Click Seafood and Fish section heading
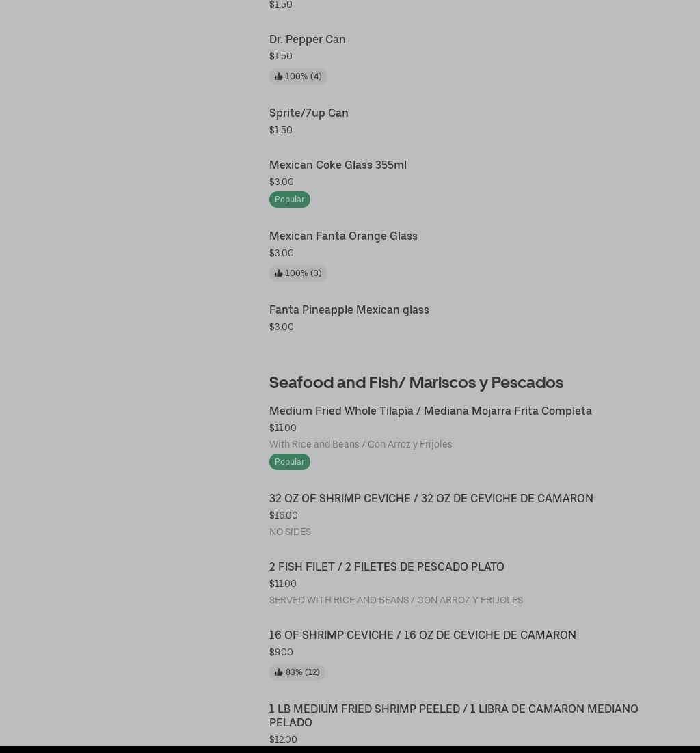The image size is (700, 753). tap(416, 382)
